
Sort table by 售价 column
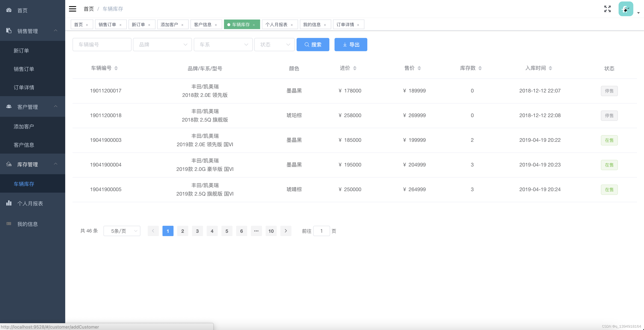click(419, 68)
